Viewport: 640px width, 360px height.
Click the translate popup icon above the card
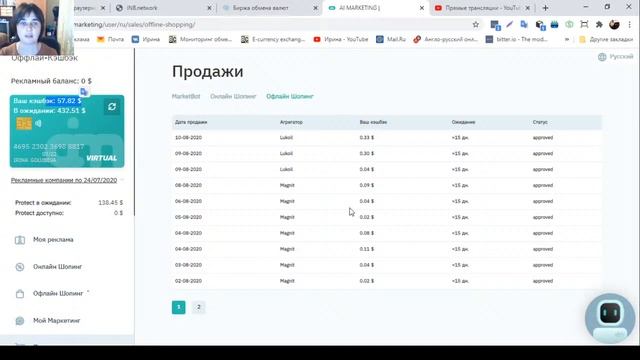(84, 91)
